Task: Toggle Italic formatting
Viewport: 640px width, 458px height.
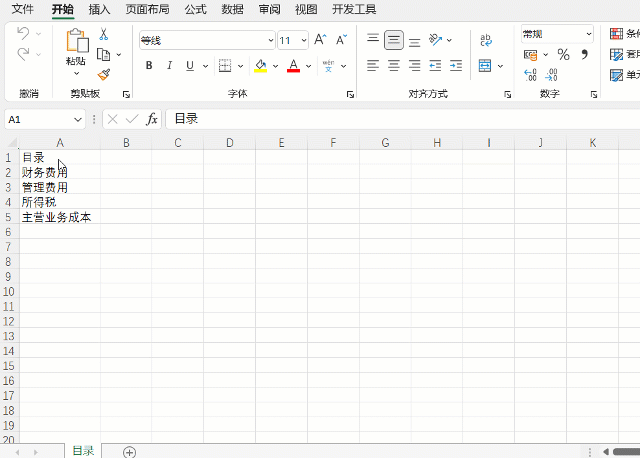Action: coord(169,66)
